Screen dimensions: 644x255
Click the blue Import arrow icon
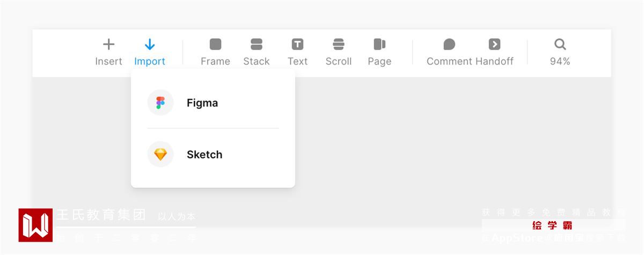tap(150, 44)
